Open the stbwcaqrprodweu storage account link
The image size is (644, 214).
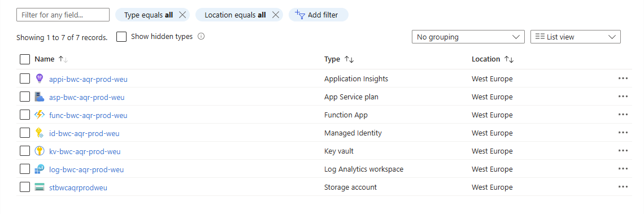click(78, 187)
